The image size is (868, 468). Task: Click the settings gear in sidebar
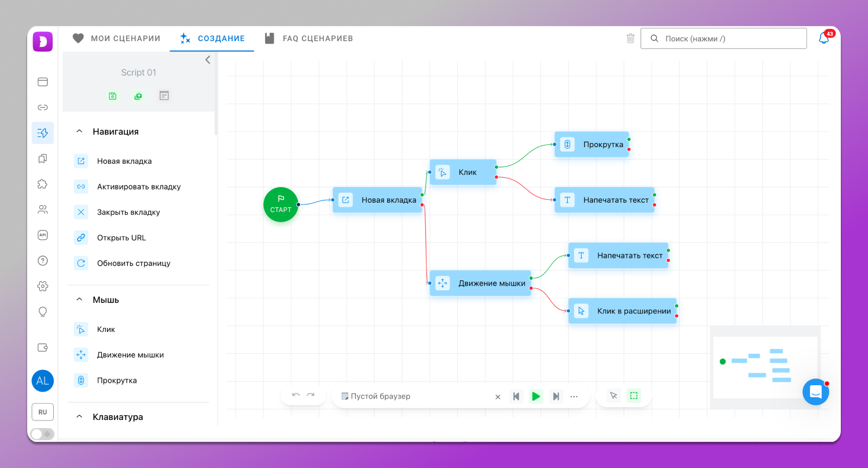(x=42, y=286)
